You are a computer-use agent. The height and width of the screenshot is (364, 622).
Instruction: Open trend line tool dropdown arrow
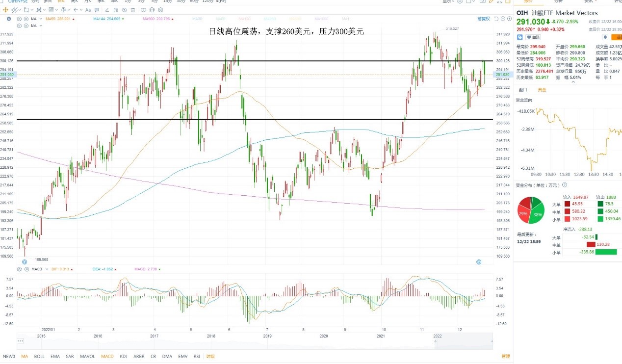coord(20,10)
